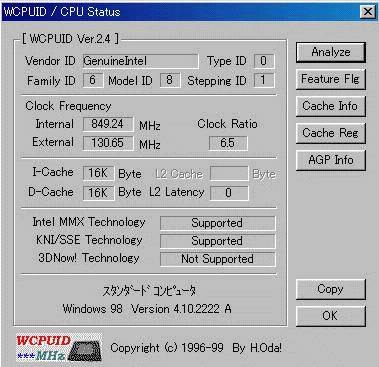Click the Clock Ratio value 6.5

228,143
